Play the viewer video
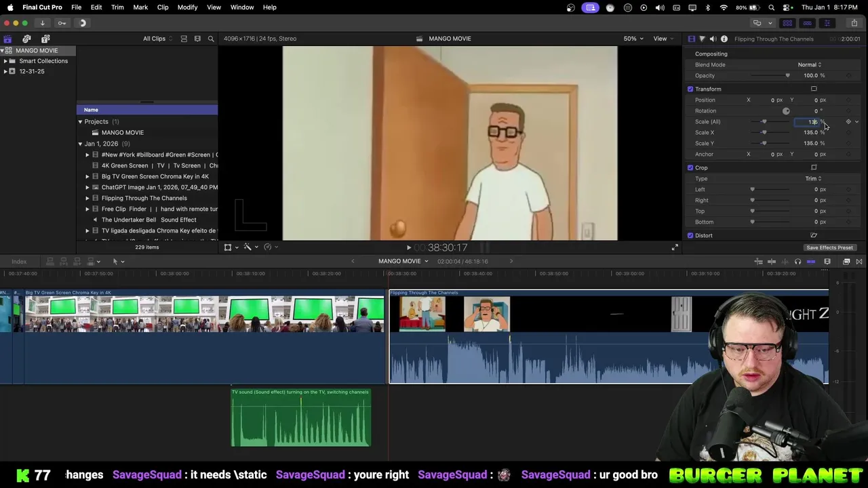Viewport: 868px width, 488px height. pos(408,247)
